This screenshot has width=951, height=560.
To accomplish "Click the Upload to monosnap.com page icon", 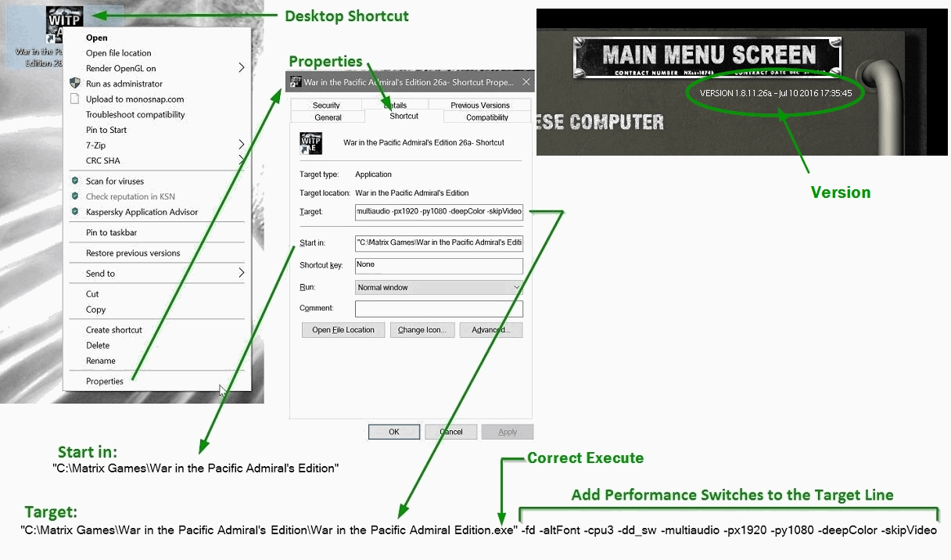I will pos(75,99).
